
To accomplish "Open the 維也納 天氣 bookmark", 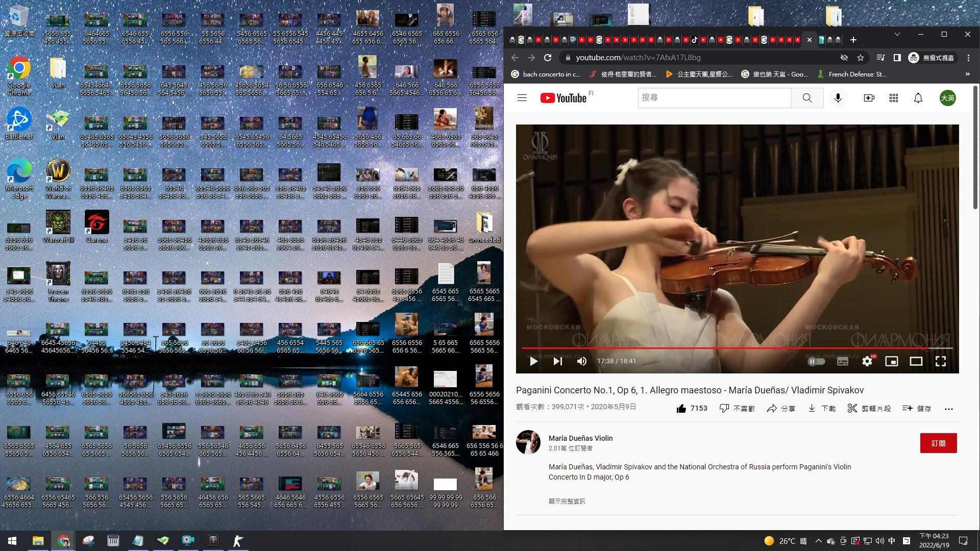I will [x=775, y=74].
